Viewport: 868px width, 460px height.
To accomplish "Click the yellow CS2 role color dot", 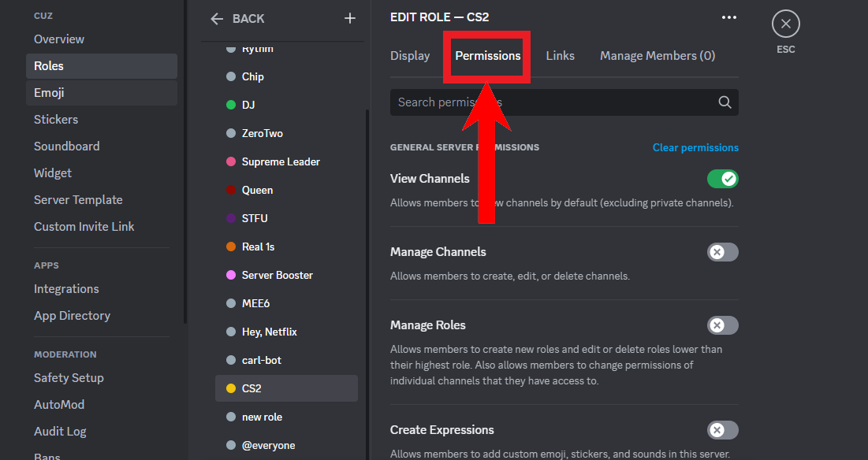I will click(x=231, y=388).
